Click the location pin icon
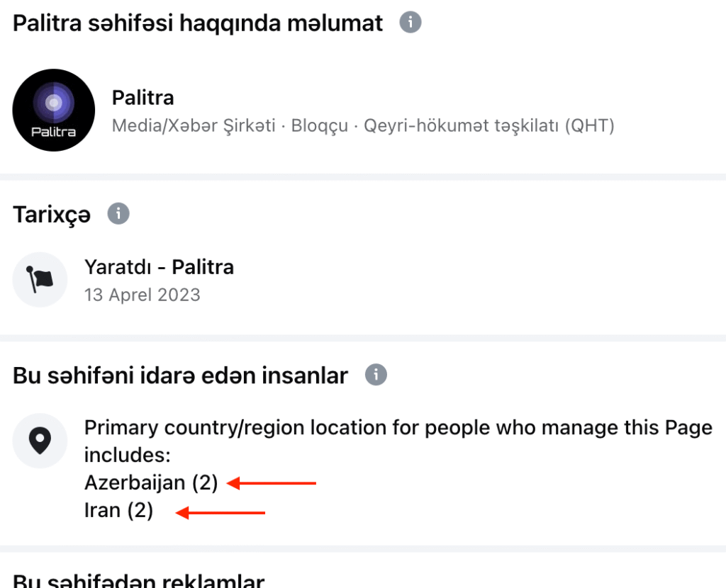This screenshot has width=726, height=588. [x=40, y=441]
